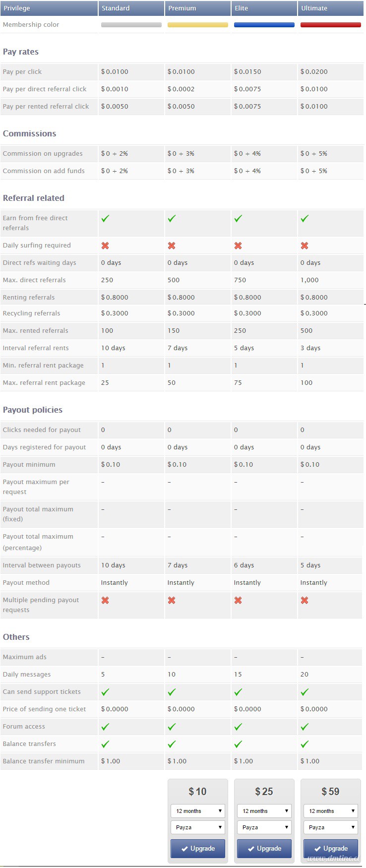Click the Ultimate column header
This screenshot has width=366, height=868.
coord(331,8)
